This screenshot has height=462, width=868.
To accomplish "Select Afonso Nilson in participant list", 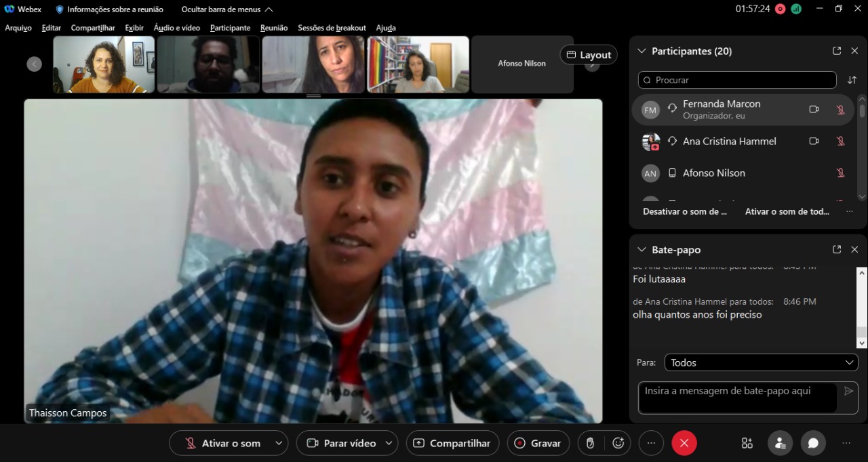I will pyautogui.click(x=744, y=173).
